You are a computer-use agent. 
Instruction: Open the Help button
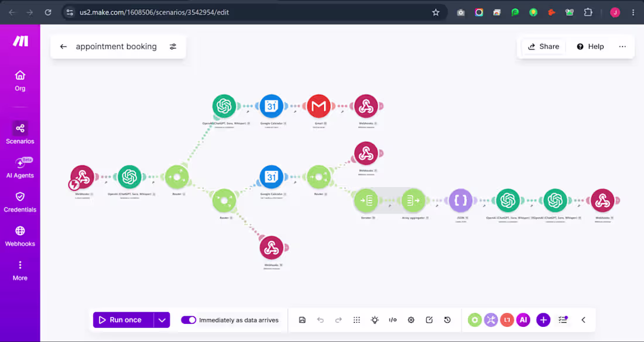point(590,46)
